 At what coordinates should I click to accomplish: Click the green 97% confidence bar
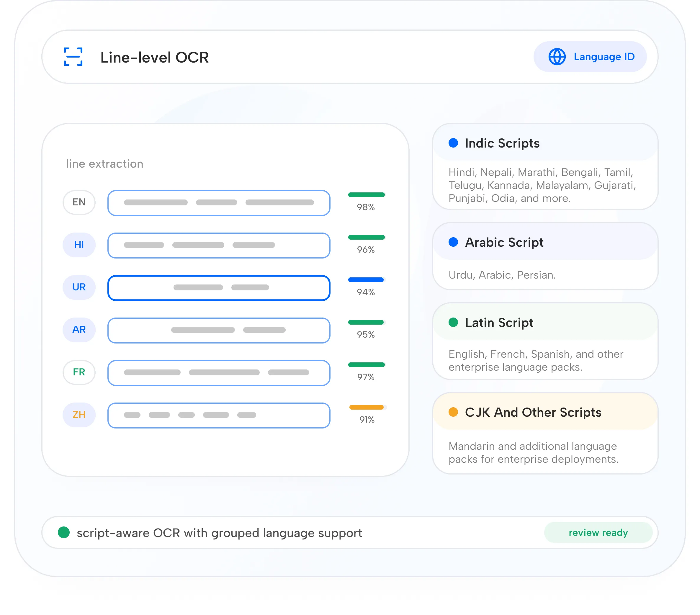tap(367, 365)
